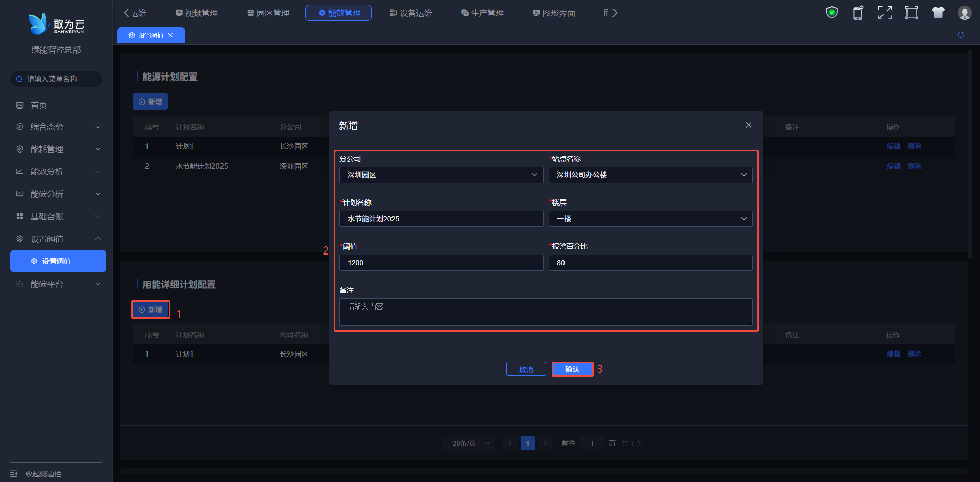This screenshot has height=482, width=980.
Task: Click the 计划名称 input field
Action: 442,219
